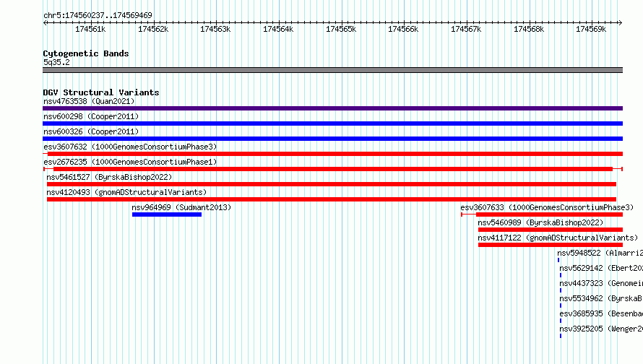Click the chr5:174560237..174569469 region label
This screenshot has height=364, width=643.
tap(98, 15)
